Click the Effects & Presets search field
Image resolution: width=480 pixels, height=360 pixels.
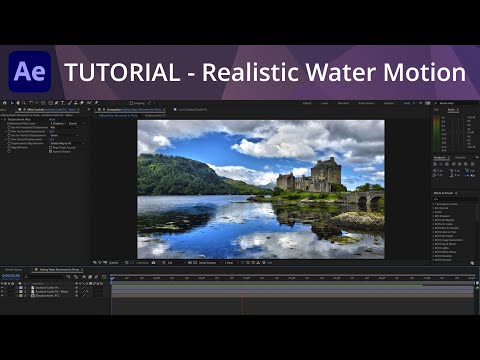[455, 199]
